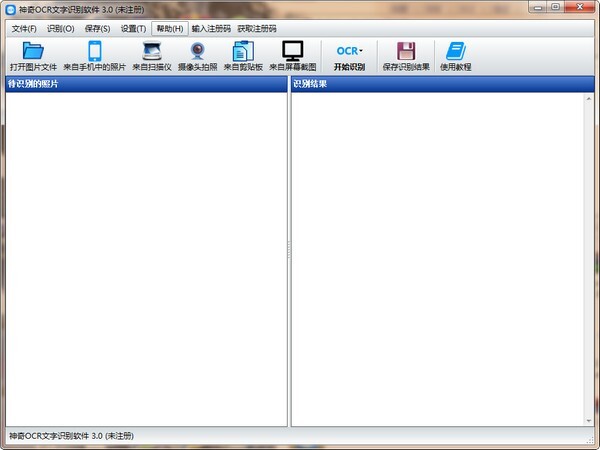Expand the OCR start recognition dropdown
Image resolution: width=600 pixels, height=450 pixels.
coord(361,50)
